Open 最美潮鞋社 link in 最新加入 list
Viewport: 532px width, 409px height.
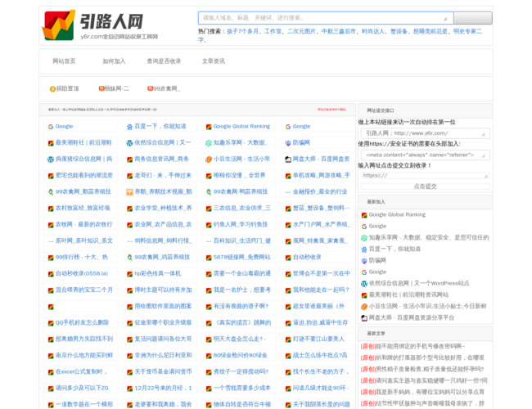point(408,294)
